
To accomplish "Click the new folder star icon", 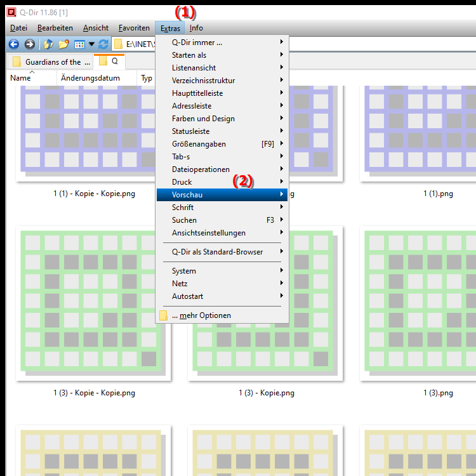I will pyautogui.click(x=63, y=44).
